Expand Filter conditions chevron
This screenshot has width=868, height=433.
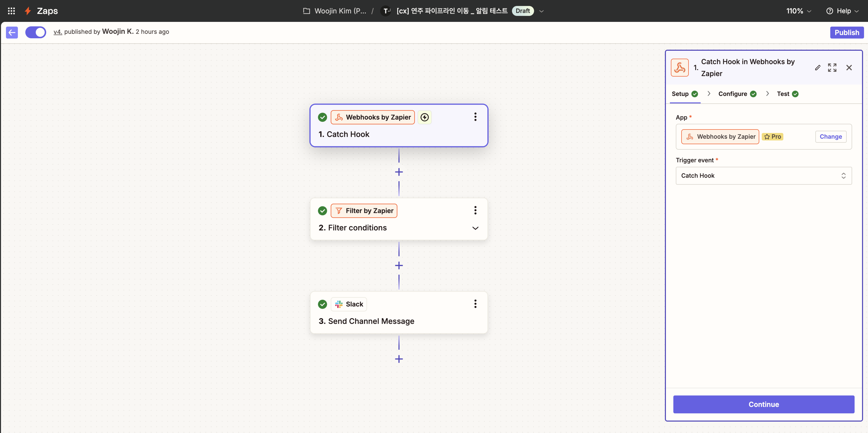pyautogui.click(x=475, y=228)
